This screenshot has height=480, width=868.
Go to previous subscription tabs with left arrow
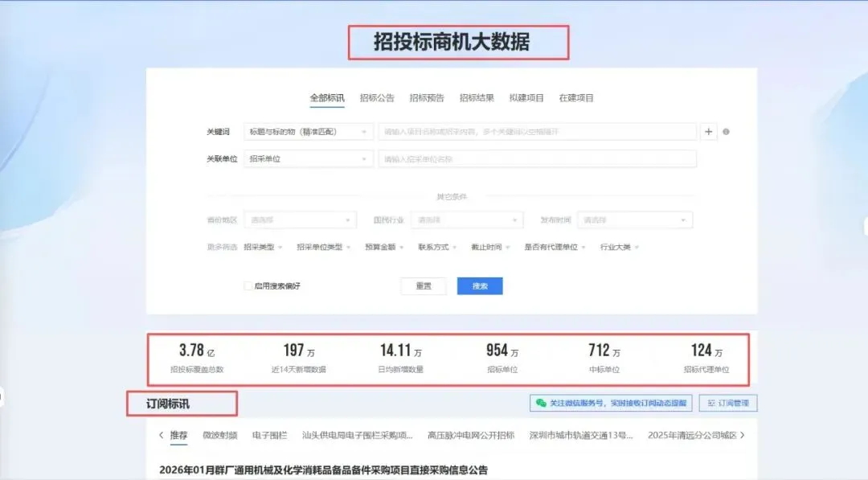click(x=161, y=435)
